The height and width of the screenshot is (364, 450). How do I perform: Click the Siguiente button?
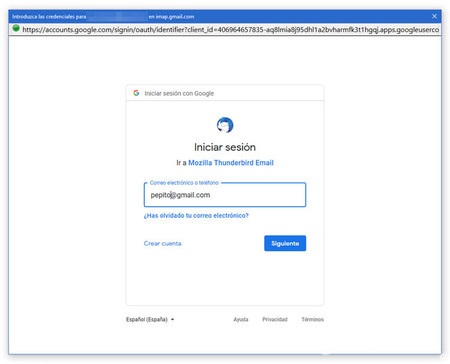(x=285, y=243)
